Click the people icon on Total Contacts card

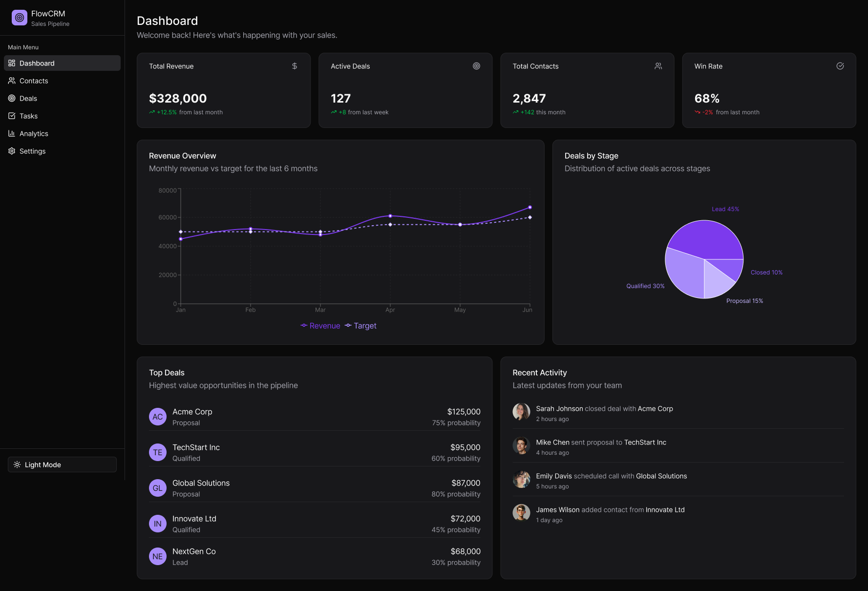[658, 66]
